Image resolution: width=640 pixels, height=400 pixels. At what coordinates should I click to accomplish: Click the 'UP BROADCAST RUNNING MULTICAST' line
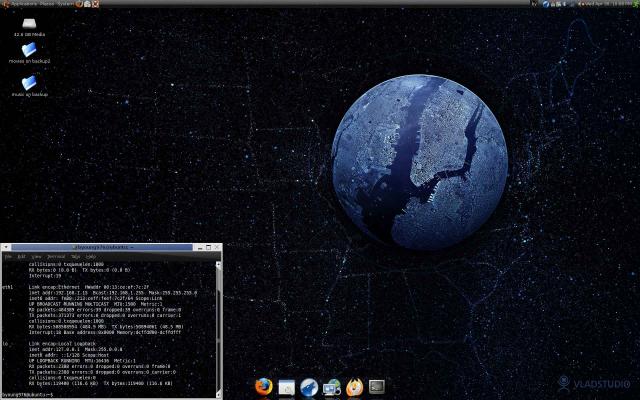pyautogui.click(x=96, y=304)
